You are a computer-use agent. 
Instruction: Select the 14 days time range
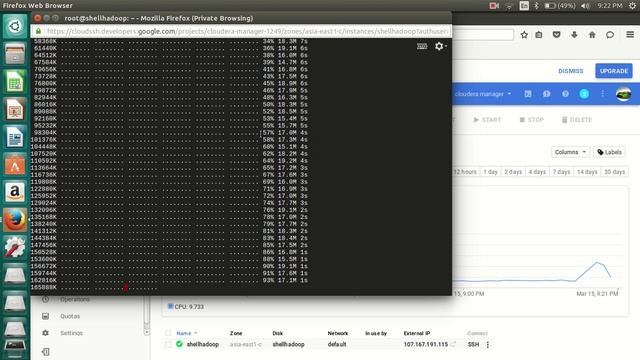(587, 172)
